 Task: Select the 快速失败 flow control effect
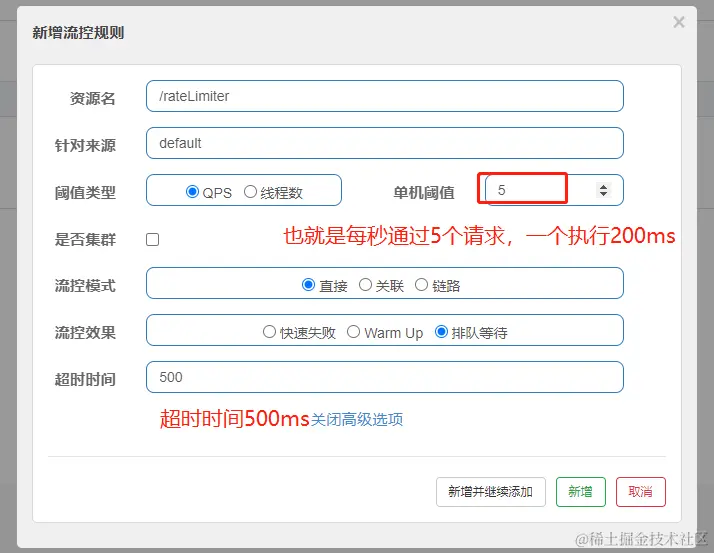[269, 332]
